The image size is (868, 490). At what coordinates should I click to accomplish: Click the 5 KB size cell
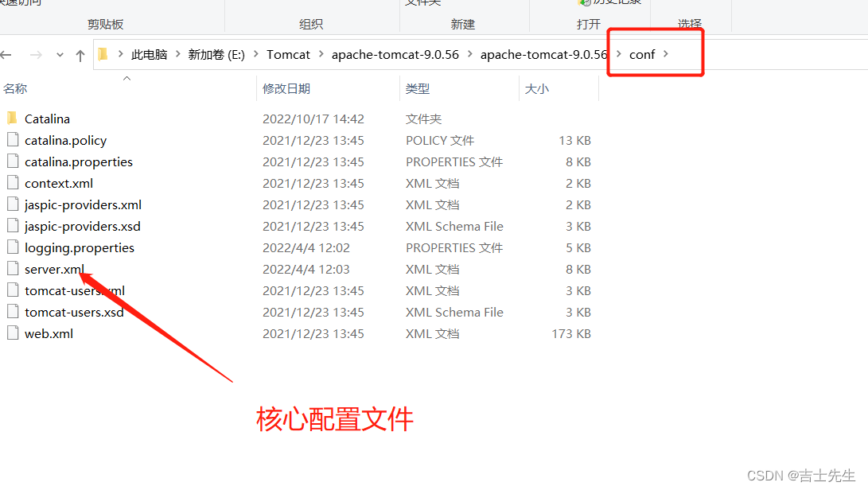(x=578, y=248)
